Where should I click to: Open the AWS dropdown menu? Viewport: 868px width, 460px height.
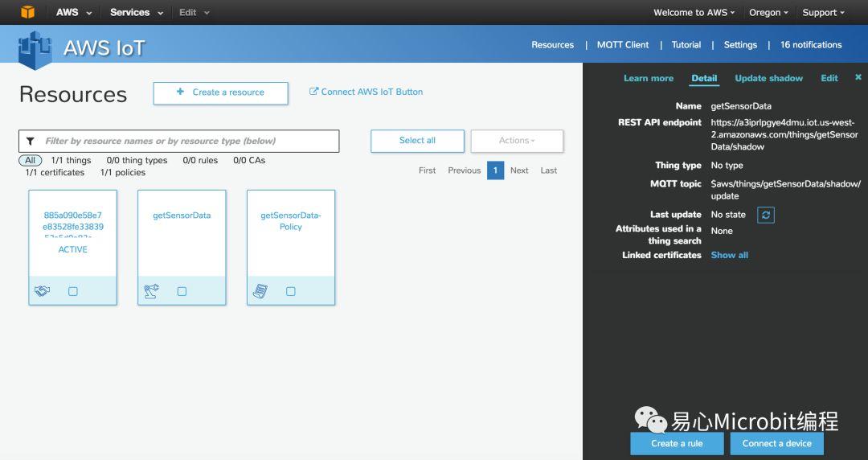click(x=74, y=12)
